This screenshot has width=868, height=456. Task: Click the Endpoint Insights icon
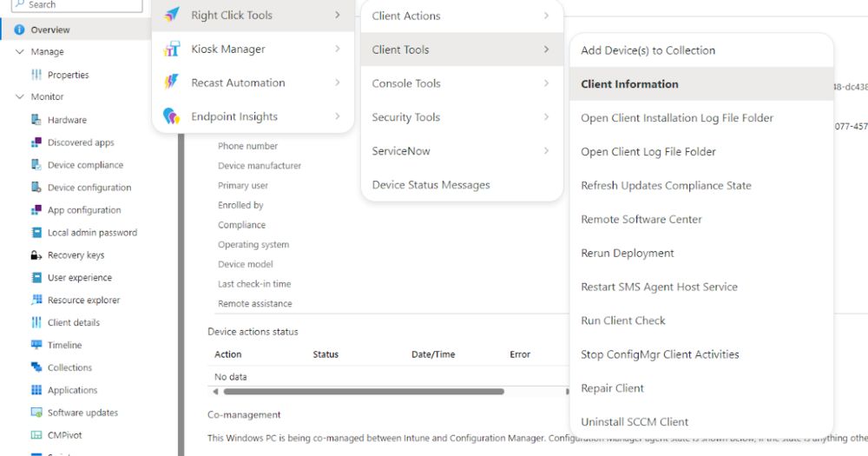tap(172, 116)
